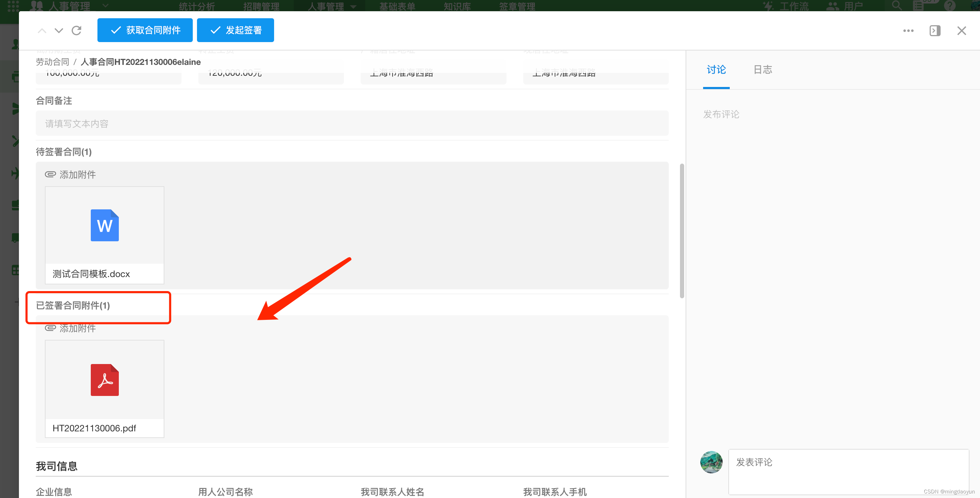
Task: Close the record detail dialog
Action: [x=961, y=31]
